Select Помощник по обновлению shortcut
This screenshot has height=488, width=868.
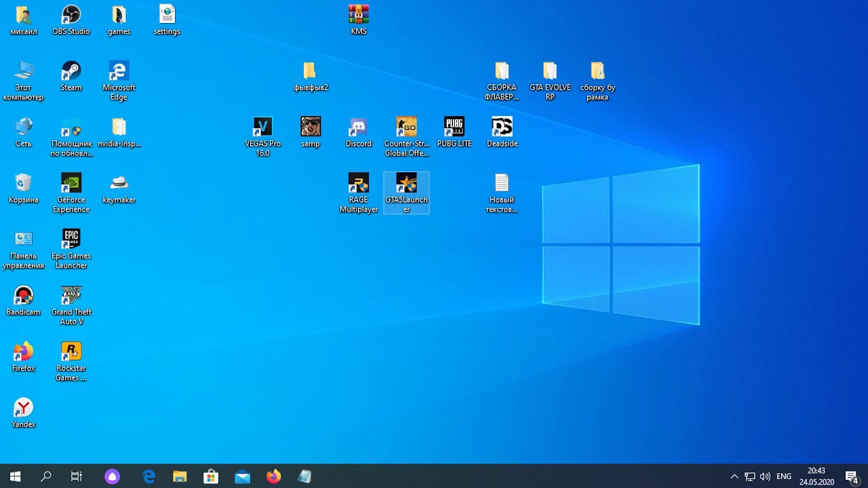(71, 138)
